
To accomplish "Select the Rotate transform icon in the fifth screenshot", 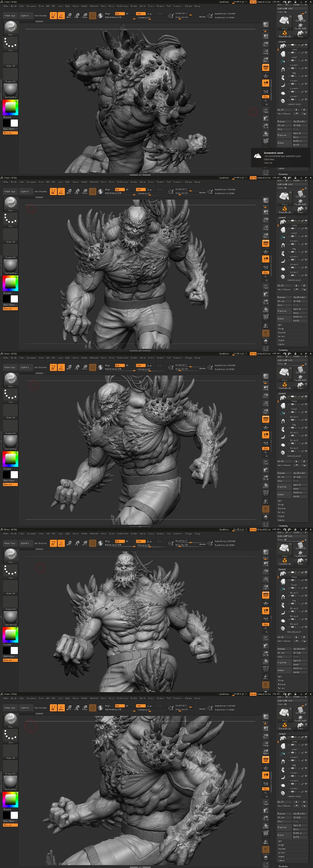I will point(85,707).
